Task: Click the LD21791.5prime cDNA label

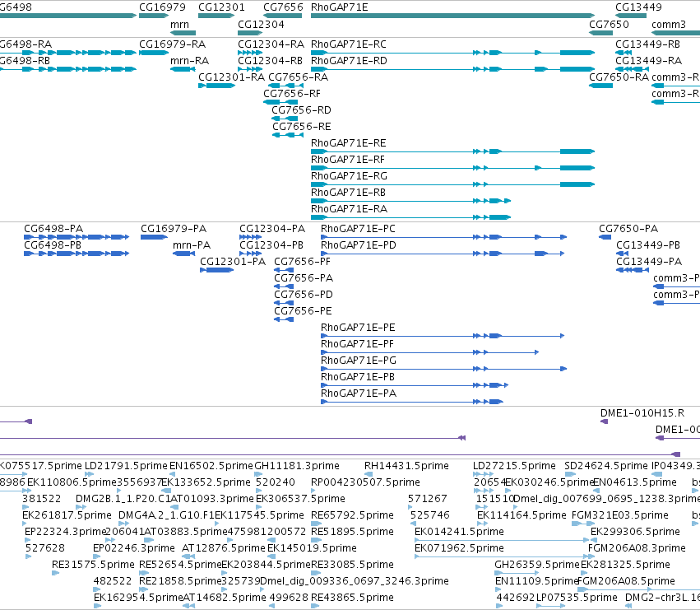Action: [126, 466]
